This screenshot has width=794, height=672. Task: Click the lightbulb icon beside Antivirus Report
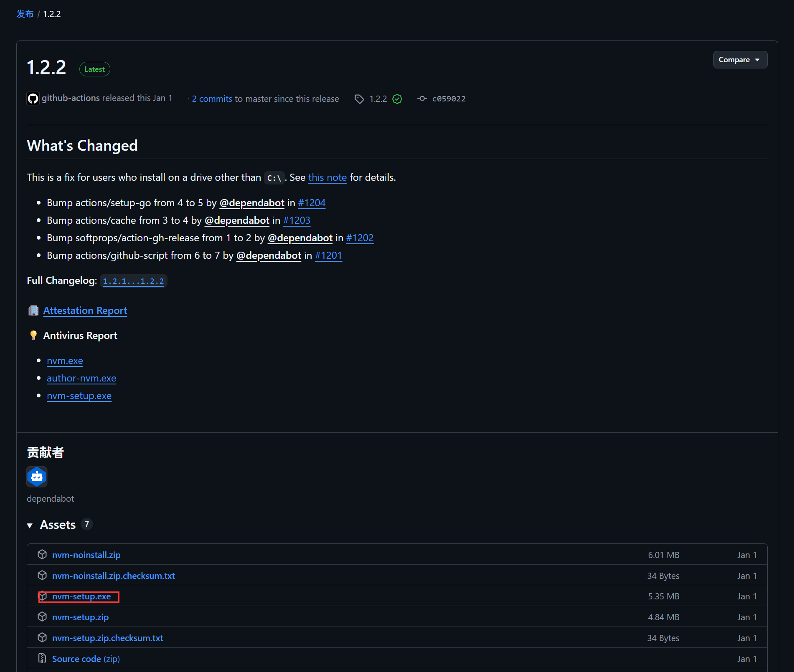pos(33,336)
